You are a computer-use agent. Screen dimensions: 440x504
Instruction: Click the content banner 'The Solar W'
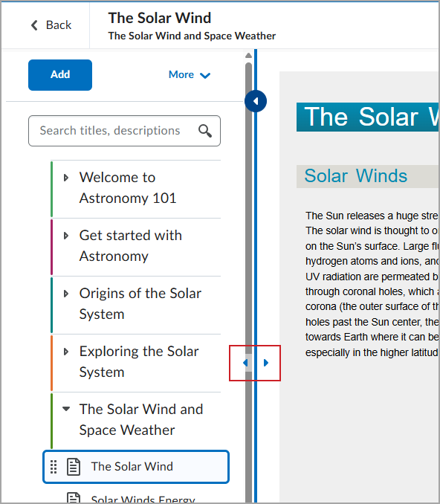pyautogui.click(x=368, y=117)
